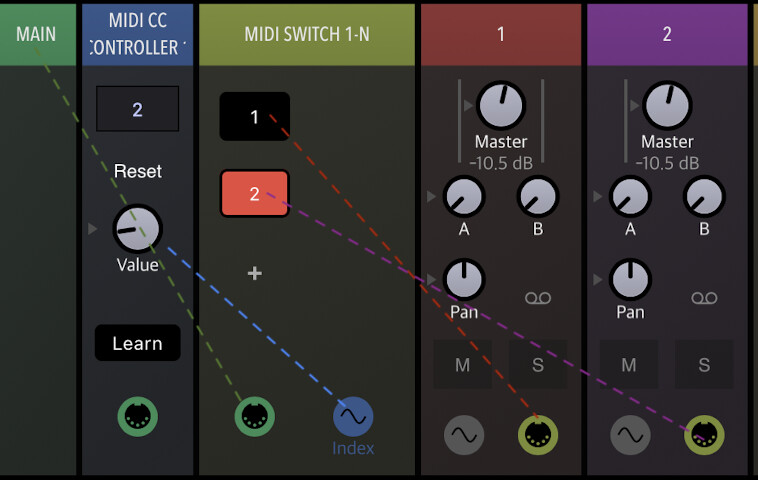
Task: Solo channel 1 with S button
Action: pyautogui.click(x=538, y=365)
